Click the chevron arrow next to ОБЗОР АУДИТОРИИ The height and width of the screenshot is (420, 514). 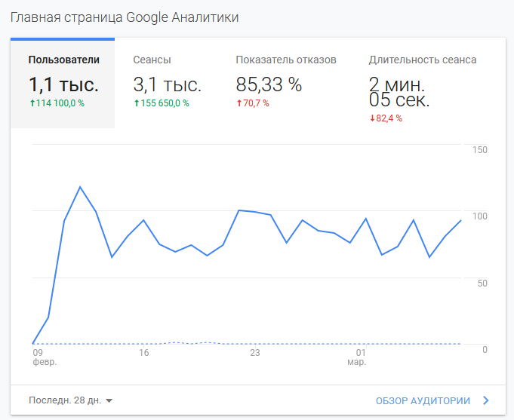[485, 400]
